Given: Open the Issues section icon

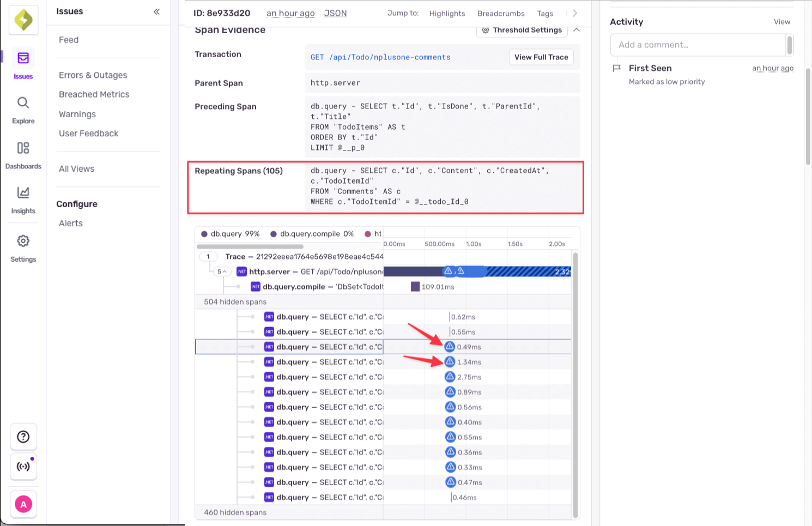Looking at the screenshot, I should 23,58.
